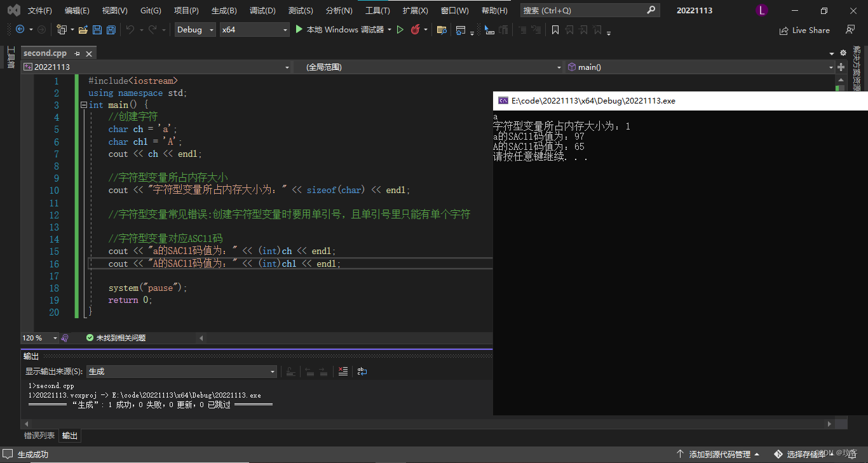This screenshot has width=868, height=463.
Task: Switch to the 错误列表 tab
Action: coord(39,436)
